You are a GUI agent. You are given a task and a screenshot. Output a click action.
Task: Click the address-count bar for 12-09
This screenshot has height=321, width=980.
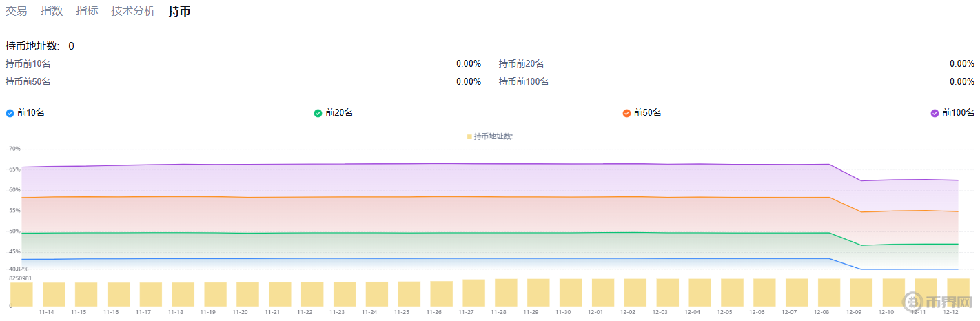pos(861,293)
